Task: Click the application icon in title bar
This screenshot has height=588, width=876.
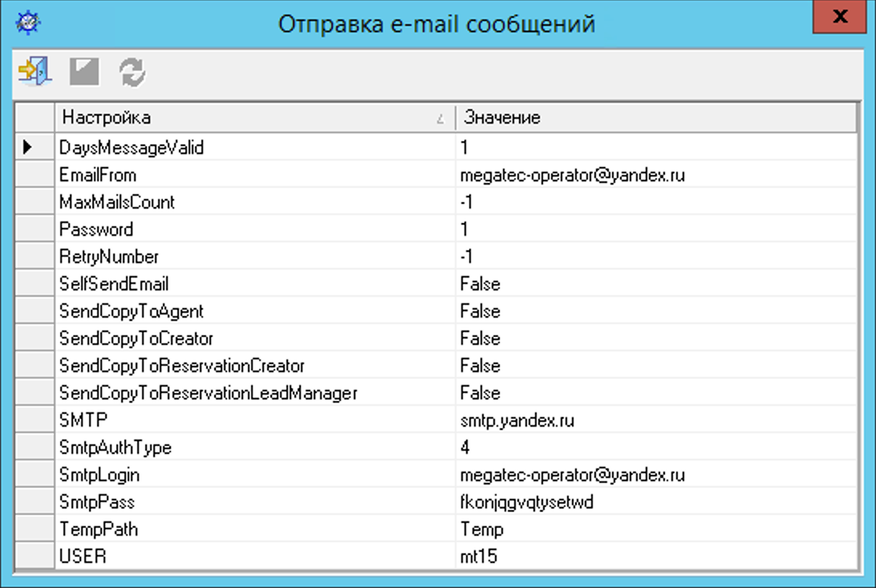Action: pyautogui.click(x=29, y=22)
